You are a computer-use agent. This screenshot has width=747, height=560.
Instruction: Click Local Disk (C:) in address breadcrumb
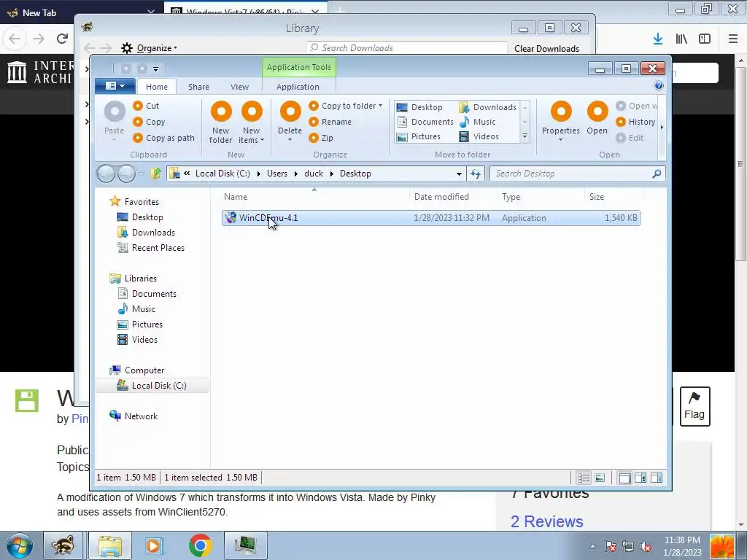[222, 174]
